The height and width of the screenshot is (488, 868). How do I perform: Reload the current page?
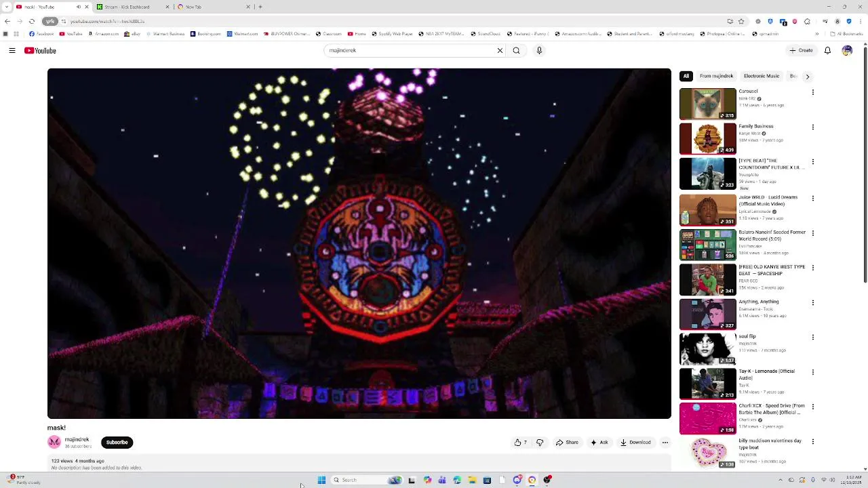point(32,21)
